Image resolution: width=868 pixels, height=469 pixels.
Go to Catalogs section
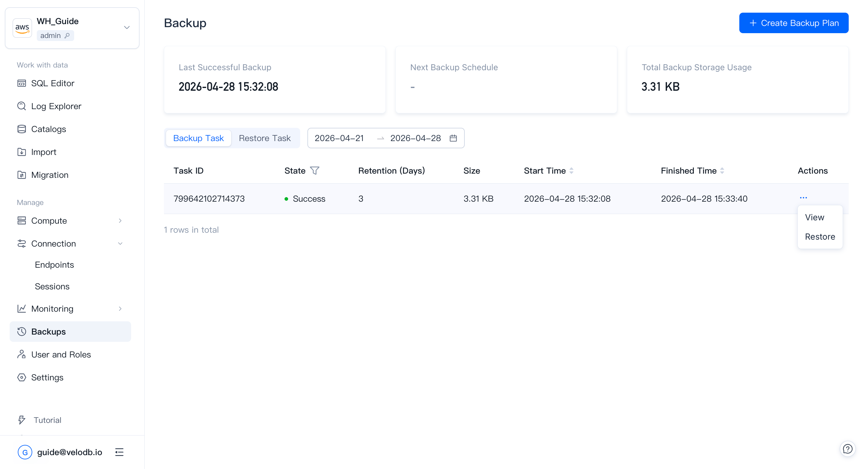(x=49, y=129)
